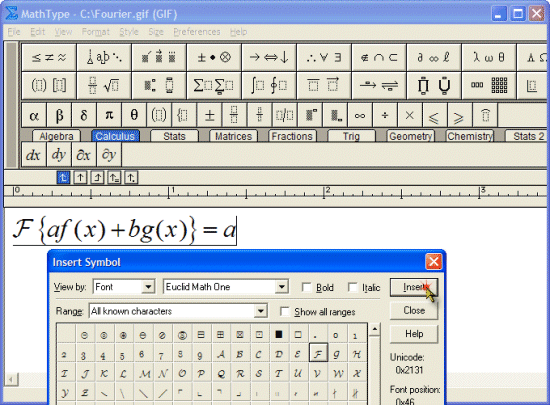Enable the Italic checkbox
Screen dimensions: 550x405
[x=353, y=288]
